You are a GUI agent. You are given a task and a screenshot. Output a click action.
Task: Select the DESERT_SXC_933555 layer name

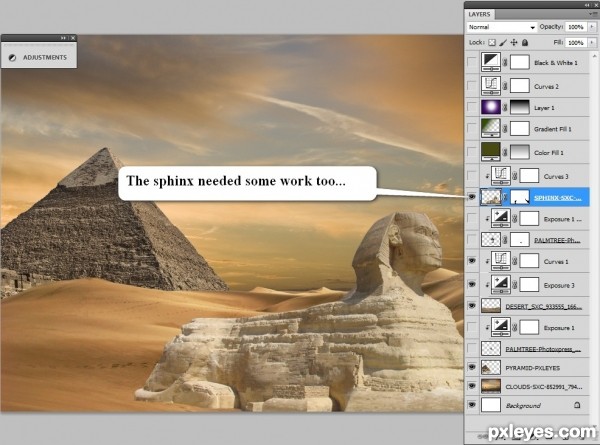click(543, 307)
